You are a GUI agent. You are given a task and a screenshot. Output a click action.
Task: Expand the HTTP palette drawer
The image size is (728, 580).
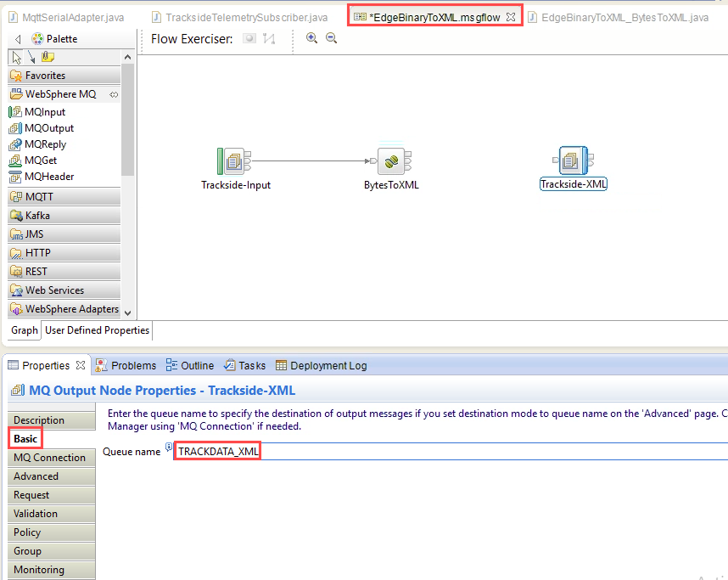[x=64, y=253]
